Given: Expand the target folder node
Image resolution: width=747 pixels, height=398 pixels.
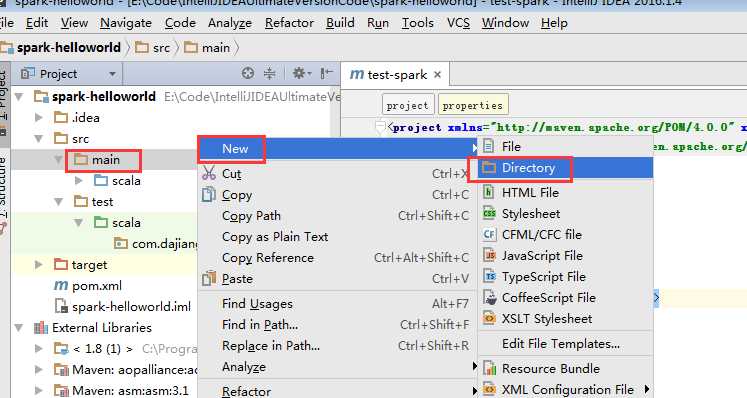Looking at the screenshot, I should click(x=39, y=264).
